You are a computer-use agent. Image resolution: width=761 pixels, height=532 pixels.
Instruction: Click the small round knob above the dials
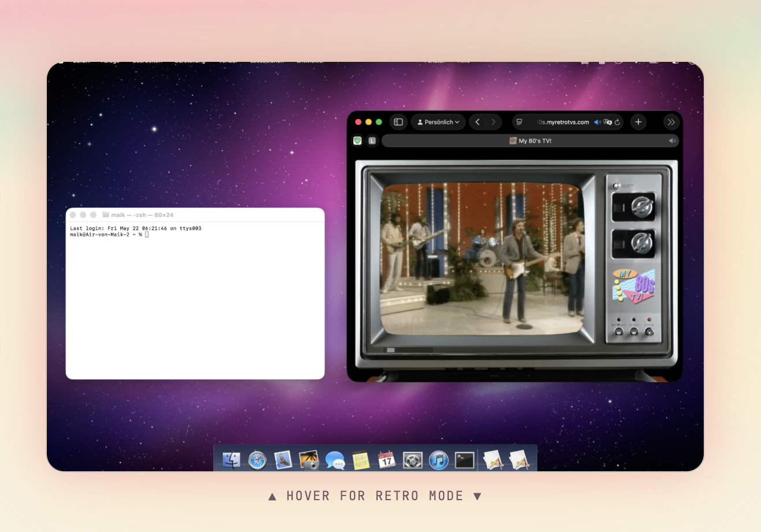[616, 186]
